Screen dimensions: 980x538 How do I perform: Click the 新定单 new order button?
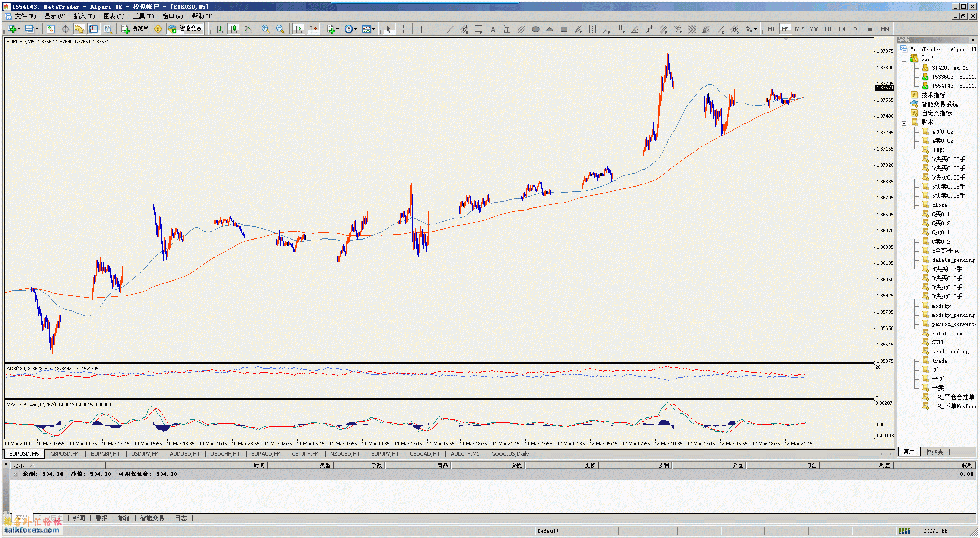[136, 29]
